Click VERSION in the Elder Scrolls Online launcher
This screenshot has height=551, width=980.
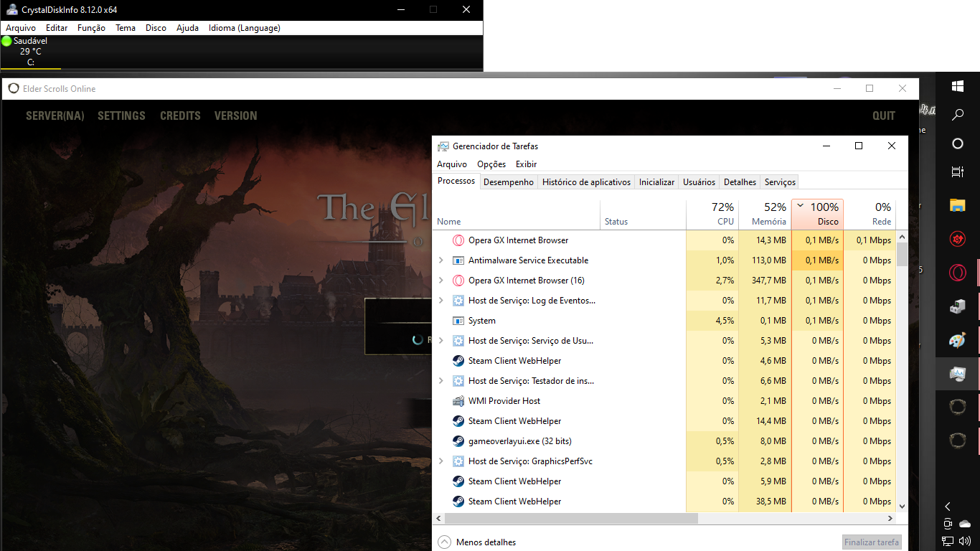[235, 116]
